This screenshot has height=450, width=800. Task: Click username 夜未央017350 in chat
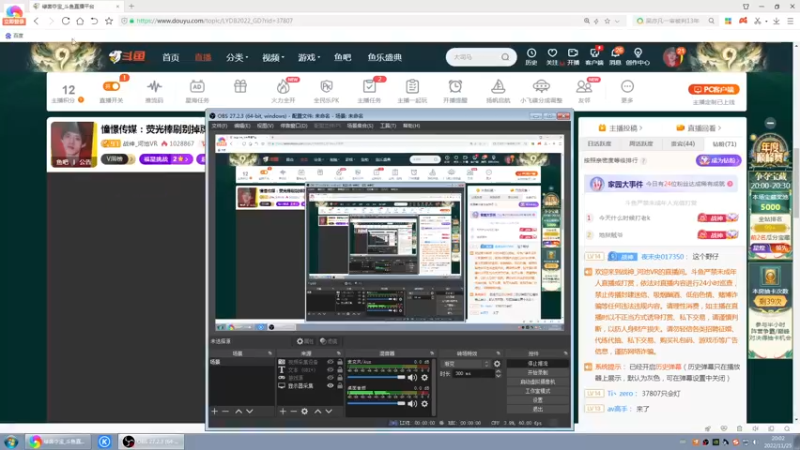662,257
